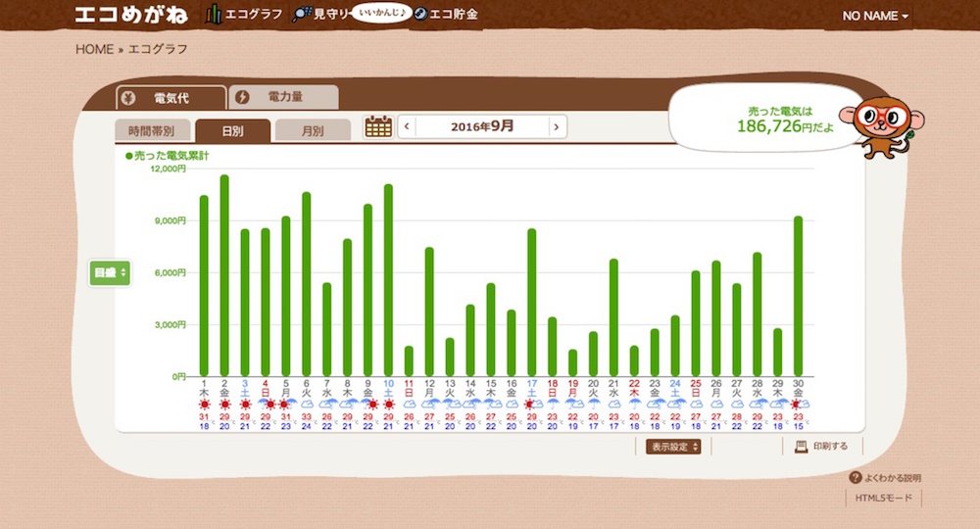Screen dimensions: 980x529
Task: Click the monkey mascot character
Action: (x=883, y=126)
